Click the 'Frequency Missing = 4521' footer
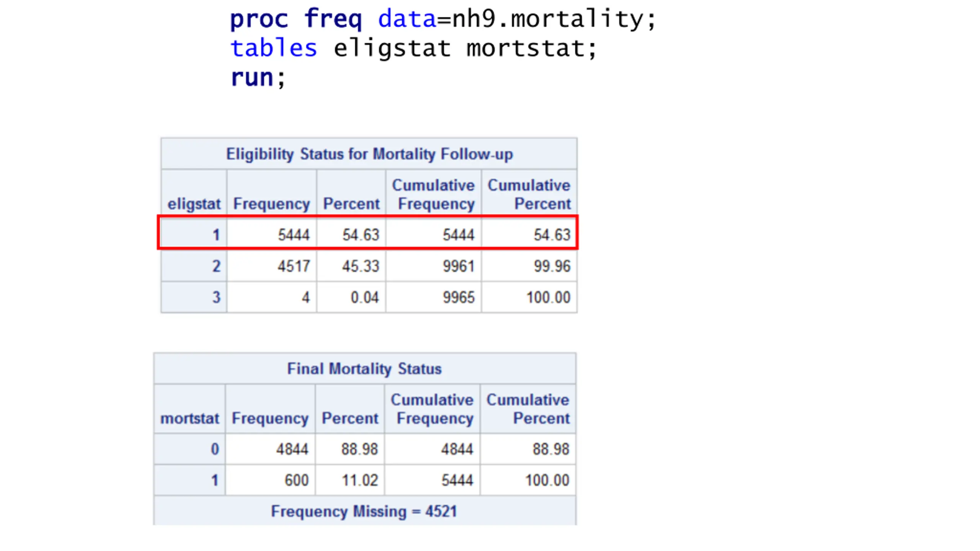This screenshot has height=551, width=980. (364, 511)
